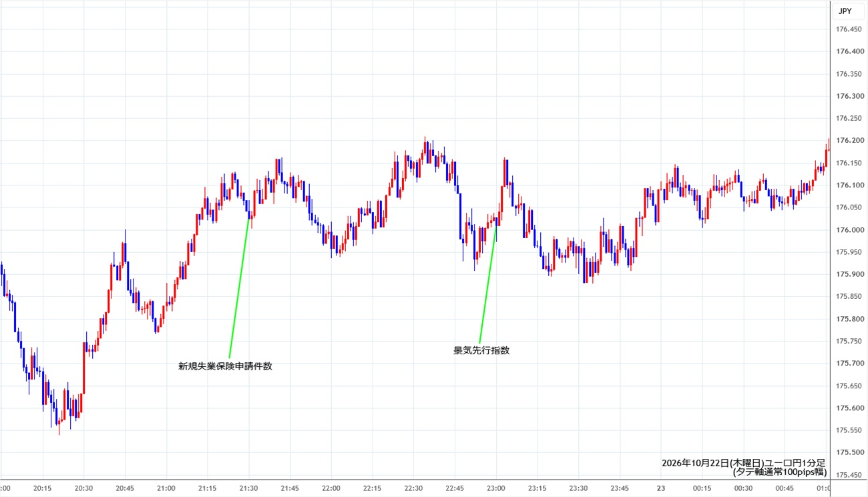This screenshot has width=868, height=497.
Task: Click the 175.650 price axis label
Action: [849, 386]
